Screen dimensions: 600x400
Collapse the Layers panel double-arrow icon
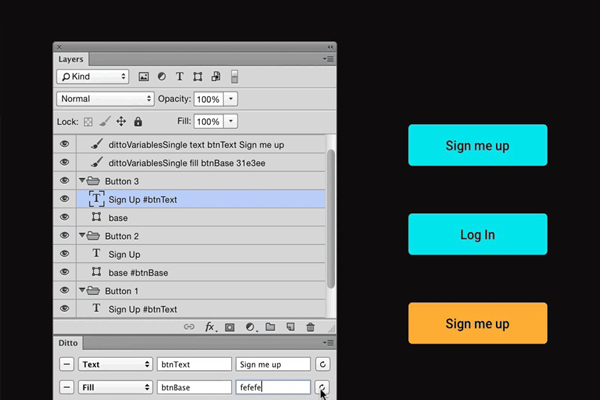tap(330, 47)
